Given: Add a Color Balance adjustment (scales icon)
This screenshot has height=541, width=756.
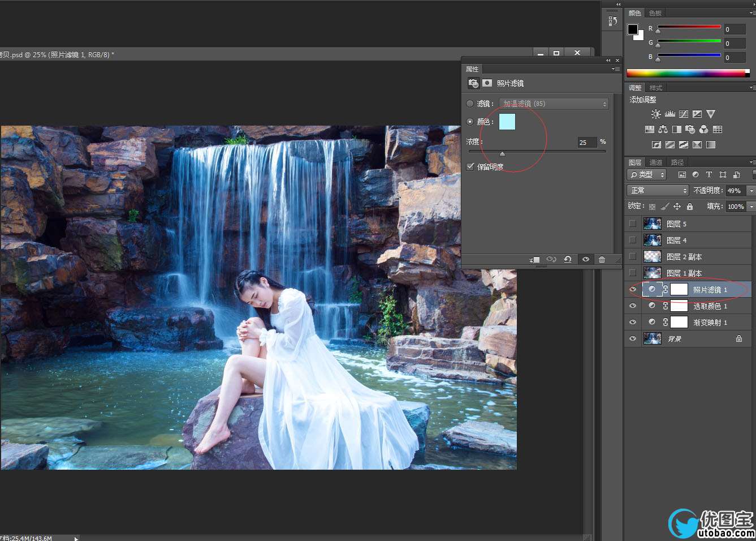Looking at the screenshot, I should point(663,130).
